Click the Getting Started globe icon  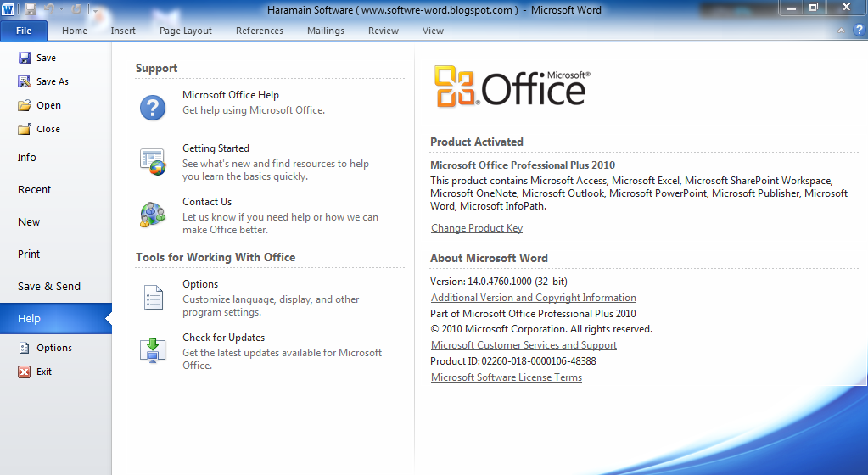pyautogui.click(x=153, y=162)
